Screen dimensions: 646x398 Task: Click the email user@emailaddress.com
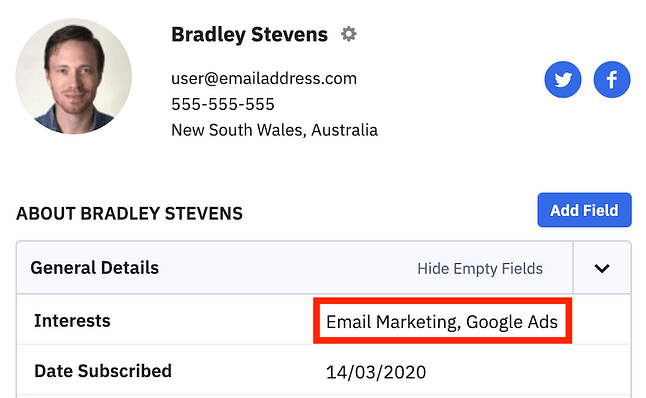264,78
